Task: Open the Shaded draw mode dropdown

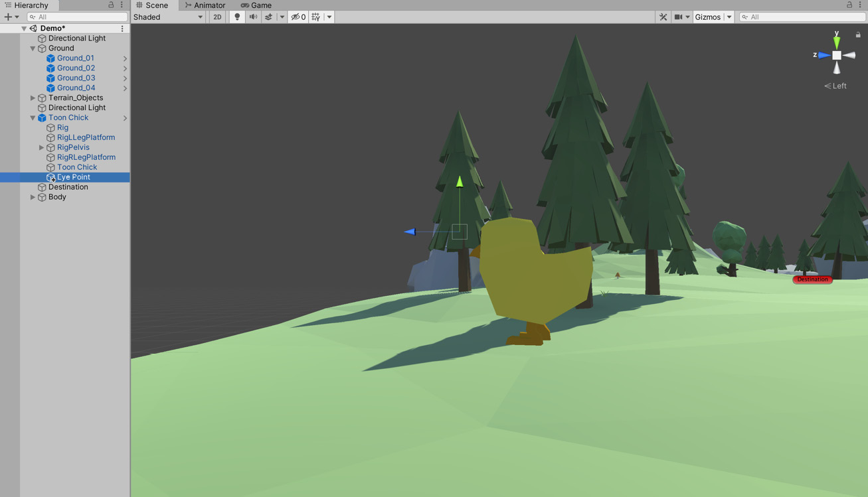Action: (168, 17)
